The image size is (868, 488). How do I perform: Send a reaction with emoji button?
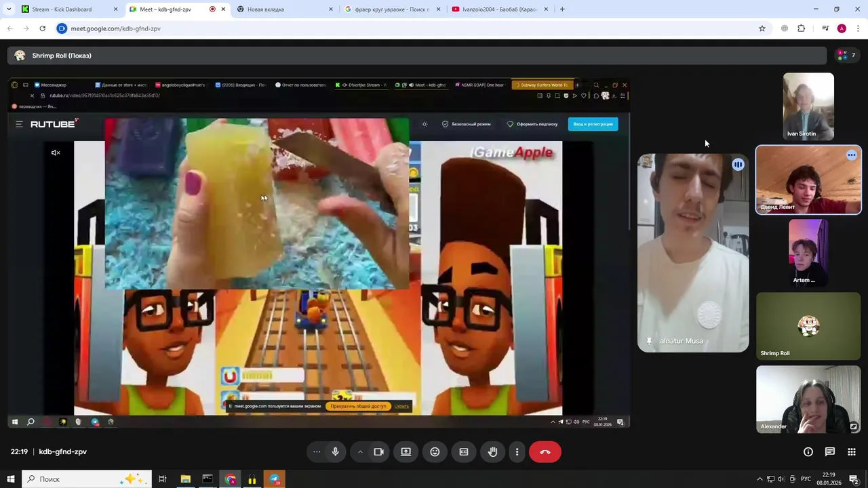point(435,452)
